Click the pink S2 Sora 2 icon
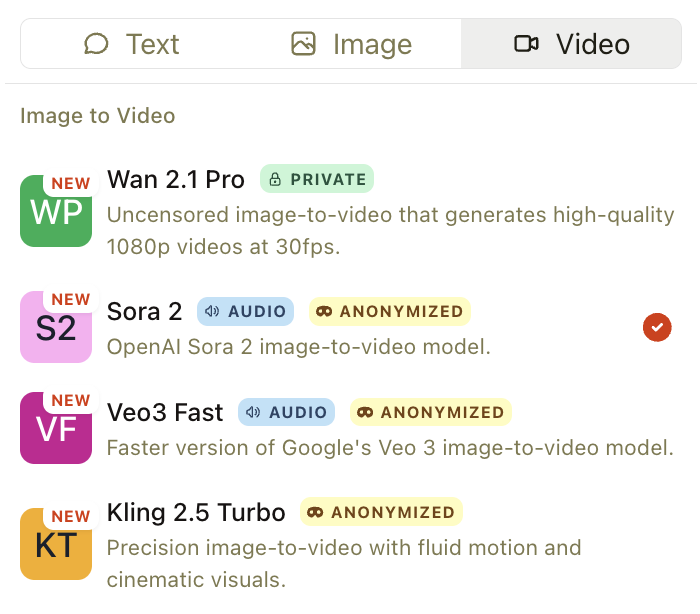This screenshot has width=700, height=614. point(56,327)
